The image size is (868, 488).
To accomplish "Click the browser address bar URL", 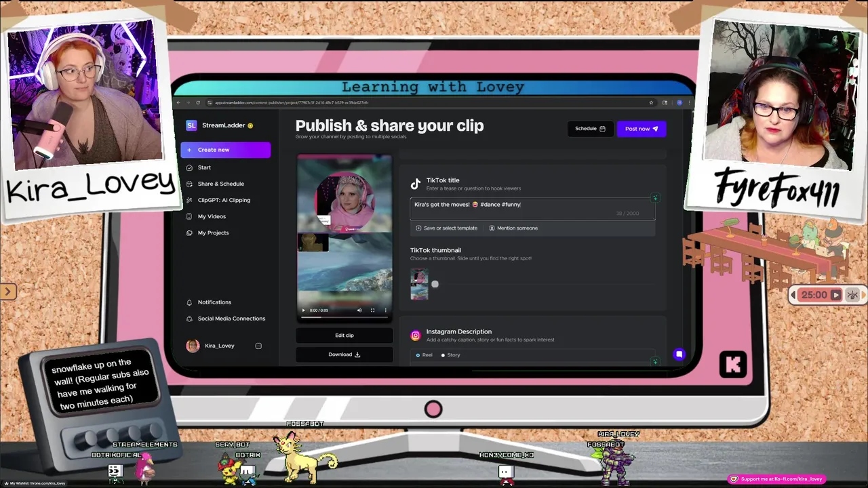I will (x=292, y=102).
